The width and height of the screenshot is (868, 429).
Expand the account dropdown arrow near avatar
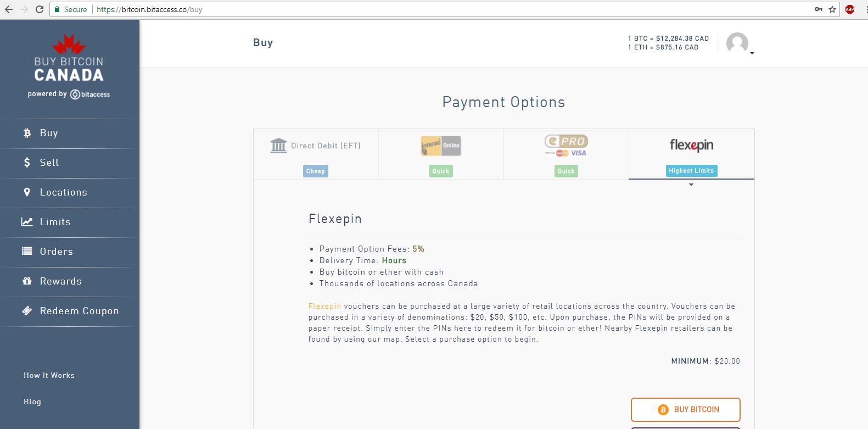click(752, 53)
